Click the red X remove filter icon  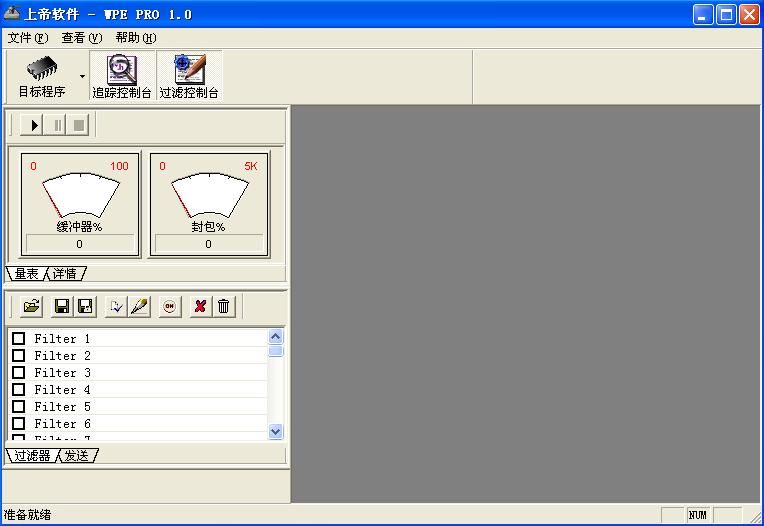coord(200,306)
